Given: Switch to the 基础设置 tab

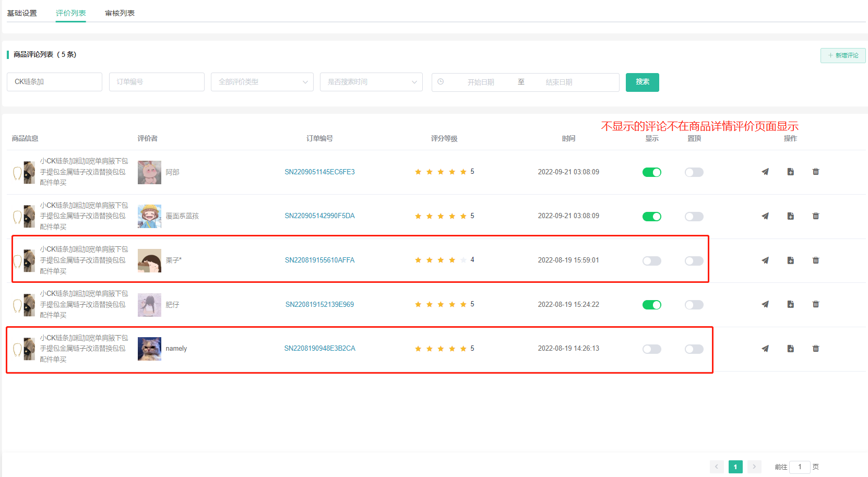Looking at the screenshot, I should tap(22, 13).
